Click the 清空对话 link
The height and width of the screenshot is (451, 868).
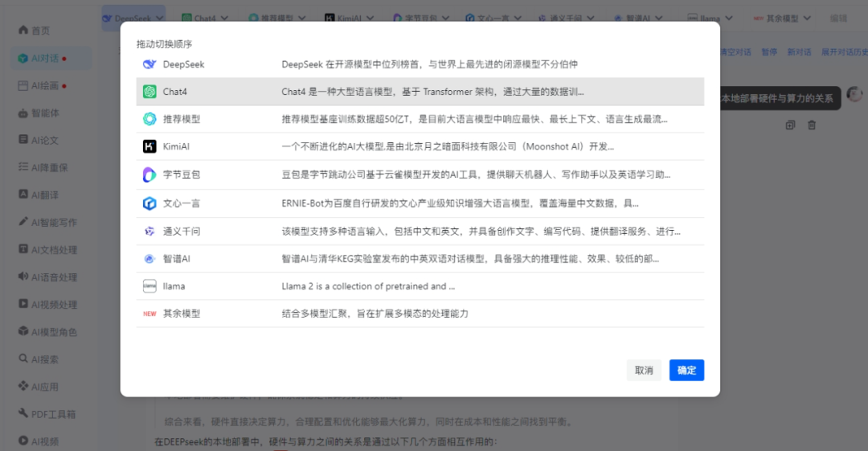click(735, 52)
